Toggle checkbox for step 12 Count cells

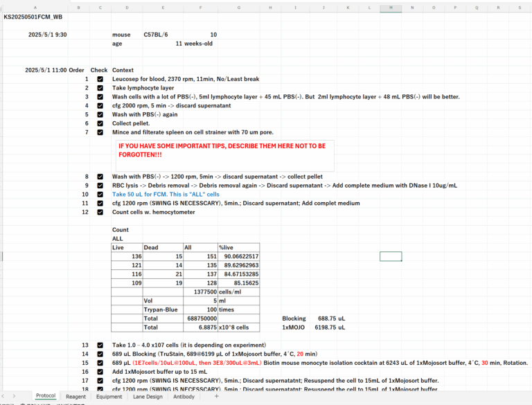point(100,212)
